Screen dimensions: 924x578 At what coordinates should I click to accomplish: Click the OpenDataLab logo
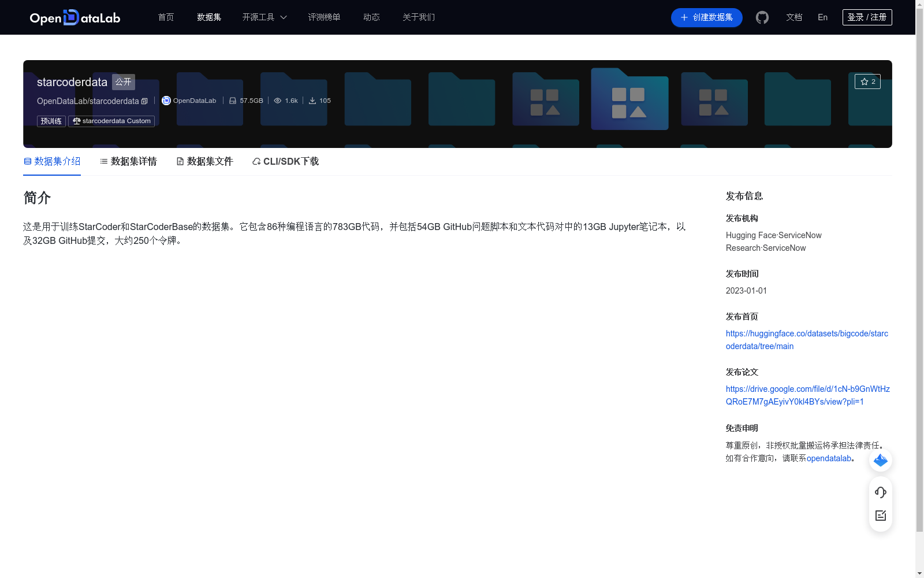75,17
